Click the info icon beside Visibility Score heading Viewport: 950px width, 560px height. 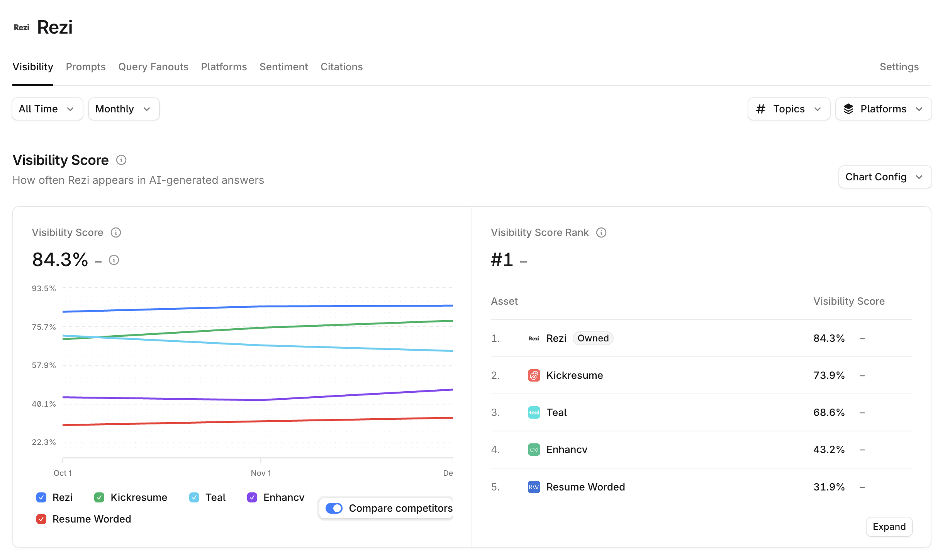tap(121, 160)
